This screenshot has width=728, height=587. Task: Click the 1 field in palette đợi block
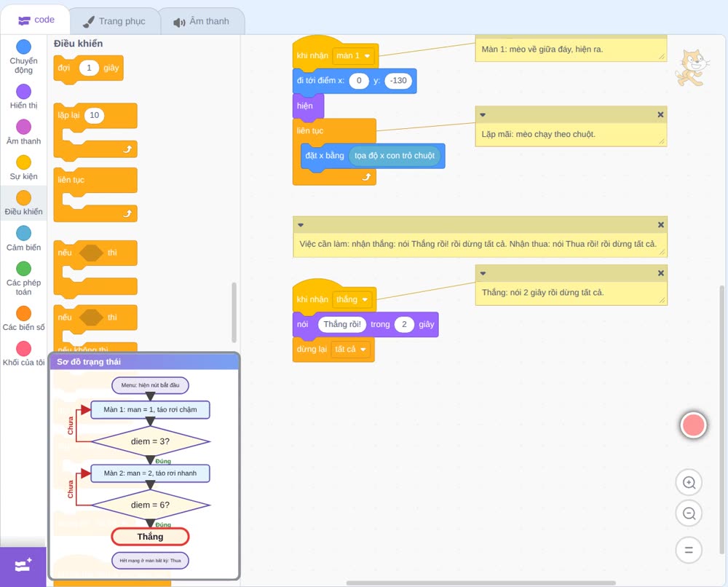[x=89, y=68]
